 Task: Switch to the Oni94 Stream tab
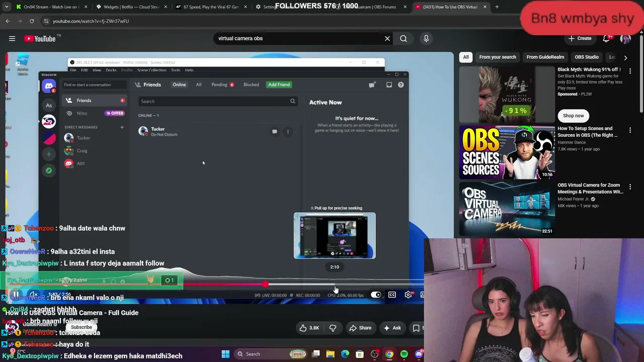point(52,7)
